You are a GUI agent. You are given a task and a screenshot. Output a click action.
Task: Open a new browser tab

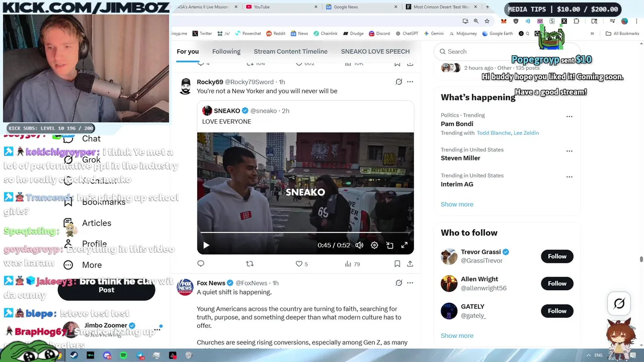pos(487,7)
